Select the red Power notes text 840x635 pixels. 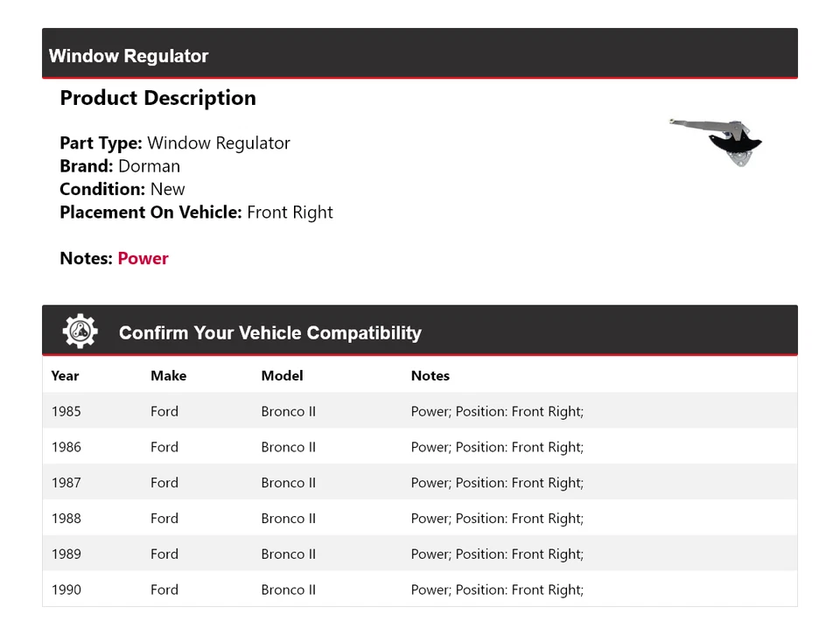coord(143,259)
